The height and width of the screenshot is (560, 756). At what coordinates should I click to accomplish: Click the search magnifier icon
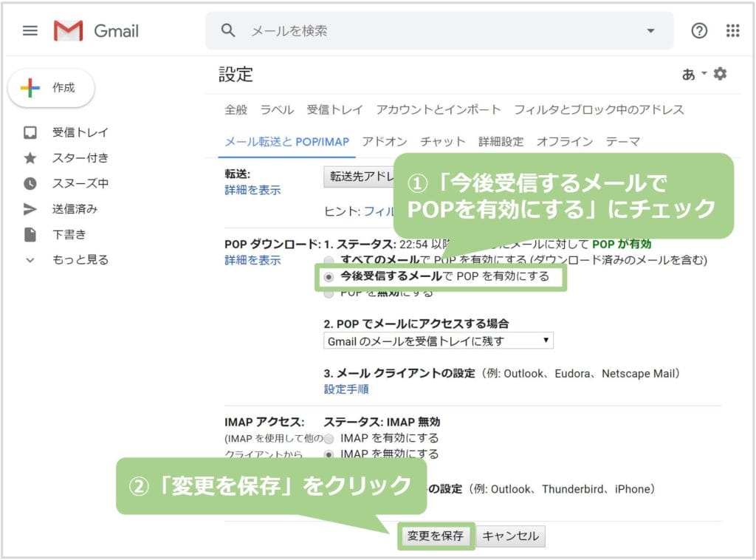[227, 31]
